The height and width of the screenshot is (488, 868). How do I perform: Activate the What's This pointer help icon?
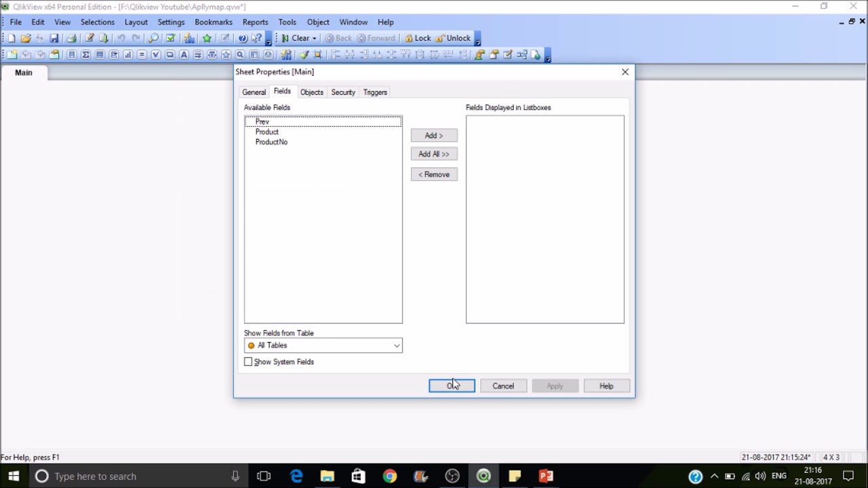pyautogui.click(x=256, y=38)
